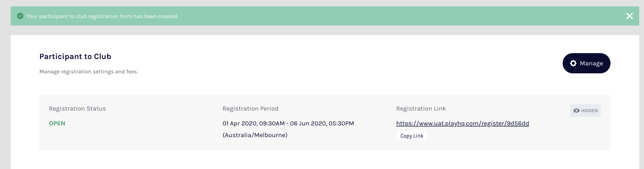
Task: Click the green OPEN status text
Action: click(x=57, y=124)
